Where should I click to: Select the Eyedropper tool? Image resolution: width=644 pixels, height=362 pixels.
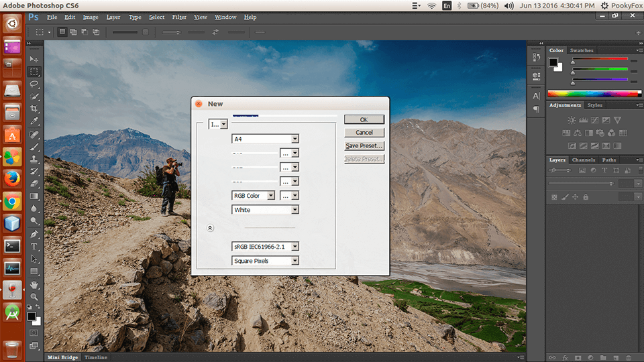pyautogui.click(x=34, y=121)
